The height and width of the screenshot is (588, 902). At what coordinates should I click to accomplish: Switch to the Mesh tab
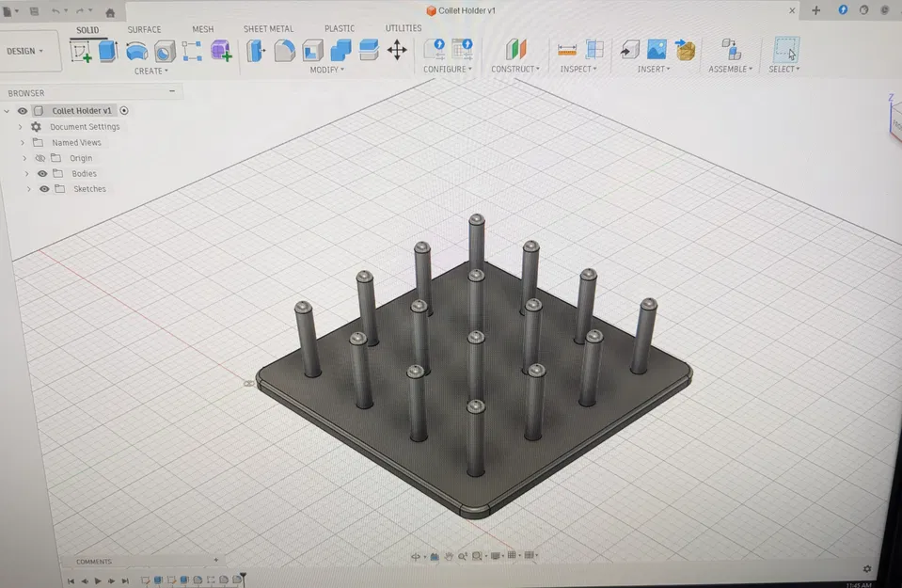coord(203,29)
